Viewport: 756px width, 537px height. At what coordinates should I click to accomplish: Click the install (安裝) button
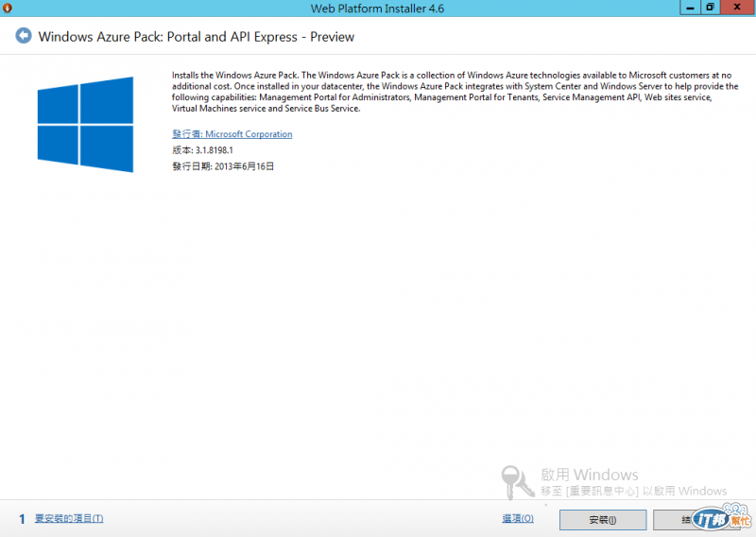[x=603, y=520]
